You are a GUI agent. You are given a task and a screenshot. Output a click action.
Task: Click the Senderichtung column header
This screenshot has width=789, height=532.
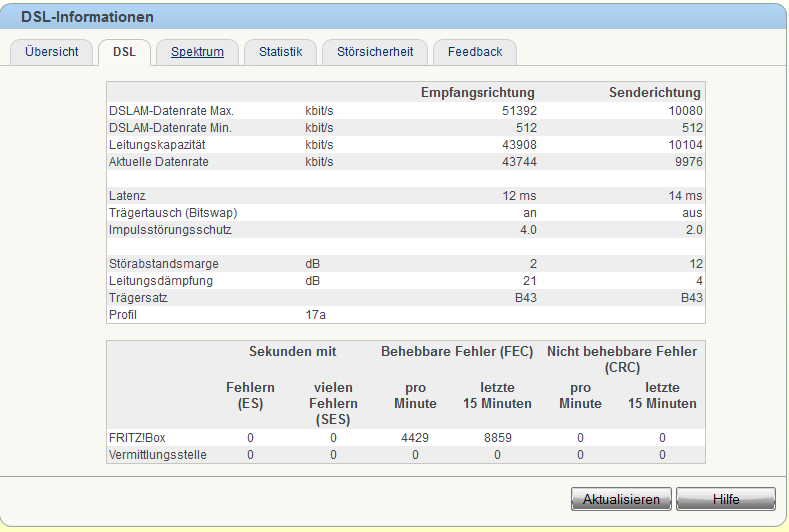point(655,93)
